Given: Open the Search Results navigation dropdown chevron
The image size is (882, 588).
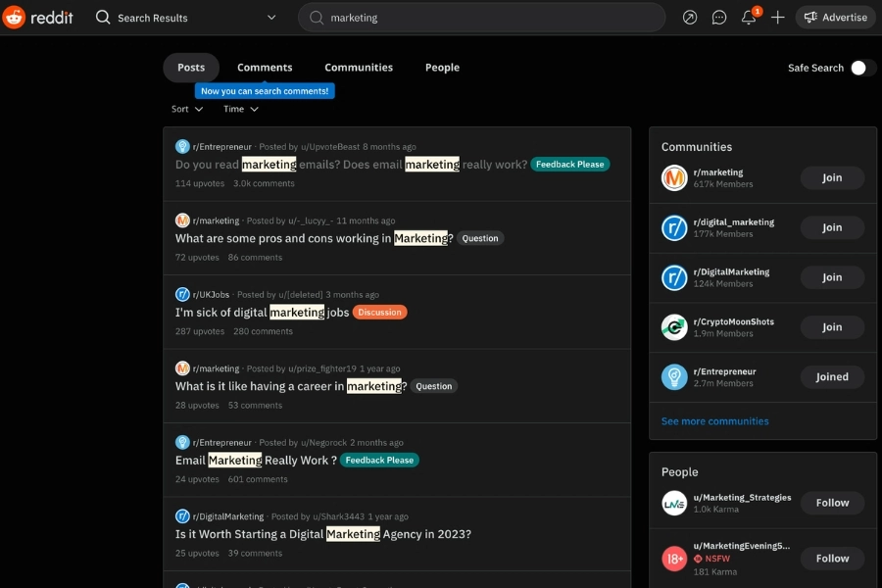Looking at the screenshot, I should click(x=271, y=18).
